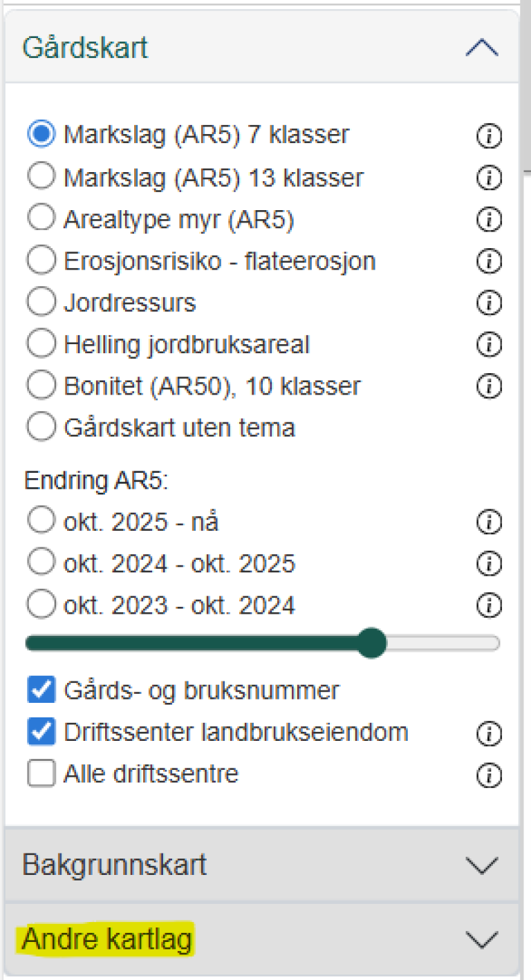Open info for Alle driftssentre
This screenshot has height=980, width=531.
click(489, 776)
